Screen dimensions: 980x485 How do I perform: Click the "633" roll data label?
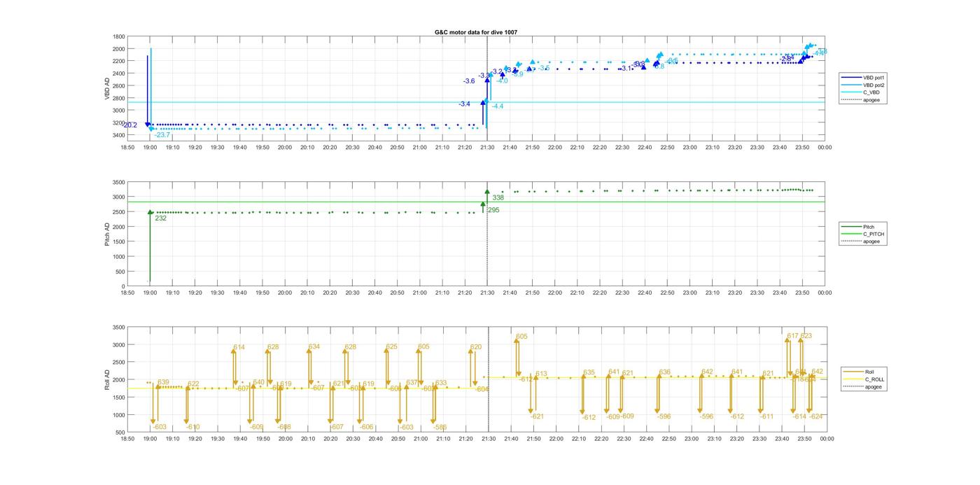pyautogui.click(x=441, y=383)
